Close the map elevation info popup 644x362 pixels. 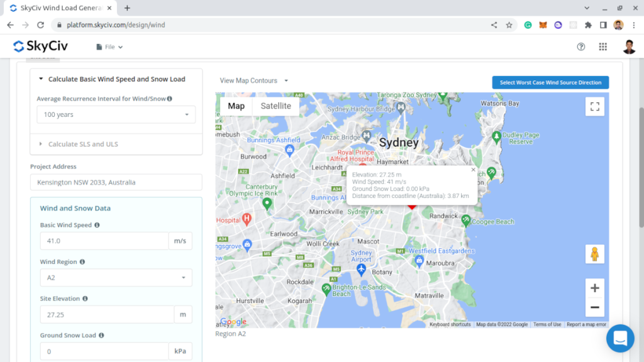tap(474, 170)
